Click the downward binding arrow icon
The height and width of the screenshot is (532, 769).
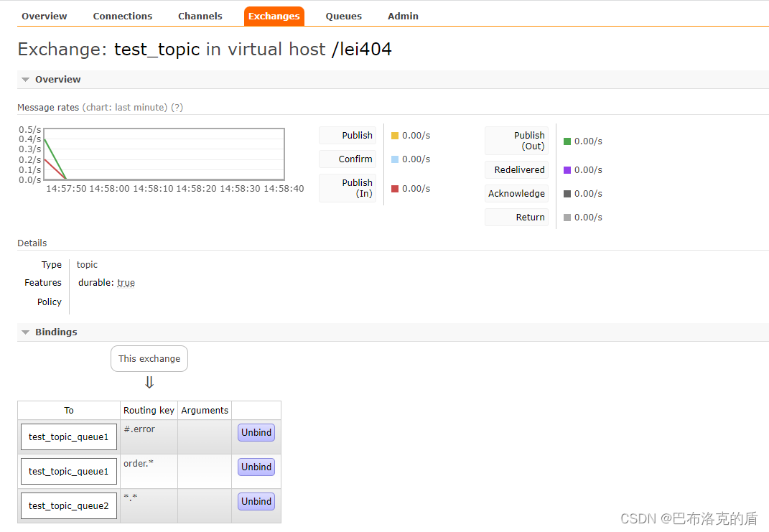pos(149,382)
